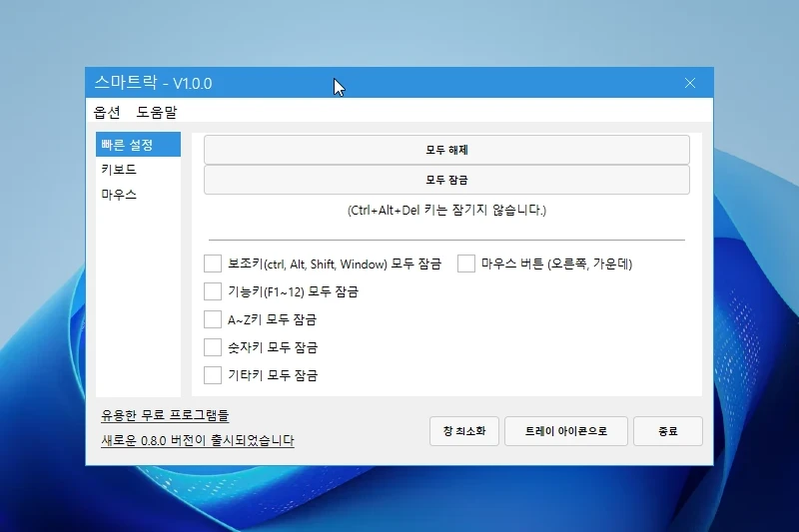Click the (Ctrl+Alt+Del 키는 잠기지 않습니다.) note
The height and width of the screenshot is (532, 799).
click(x=446, y=210)
